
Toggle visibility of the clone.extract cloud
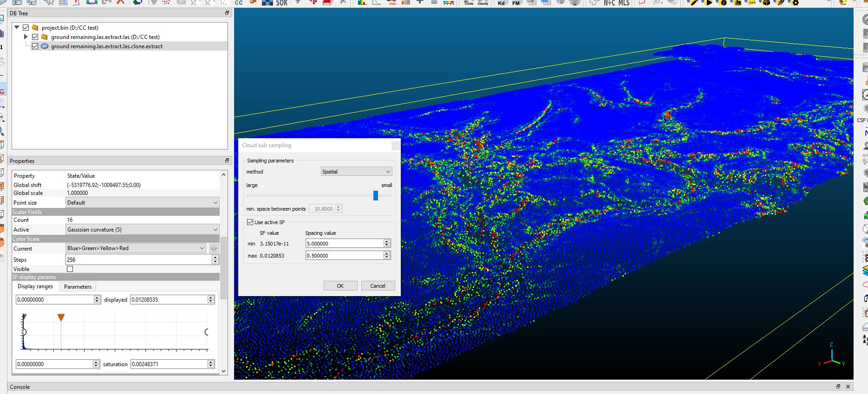(x=35, y=46)
